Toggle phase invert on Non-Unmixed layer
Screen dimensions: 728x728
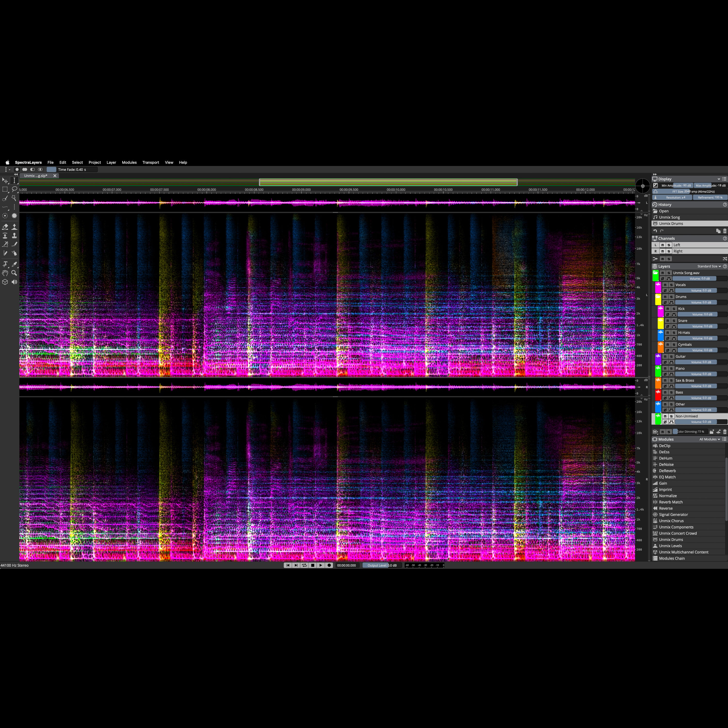[x=665, y=422]
